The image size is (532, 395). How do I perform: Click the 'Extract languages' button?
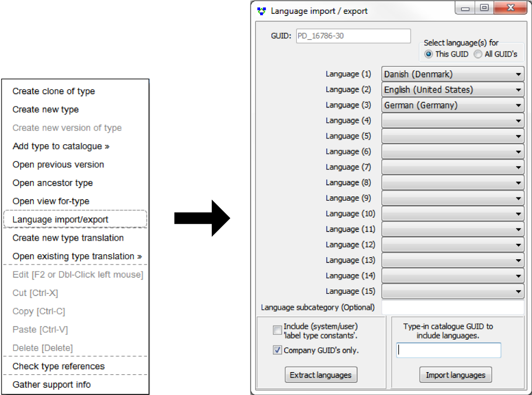[x=321, y=374]
